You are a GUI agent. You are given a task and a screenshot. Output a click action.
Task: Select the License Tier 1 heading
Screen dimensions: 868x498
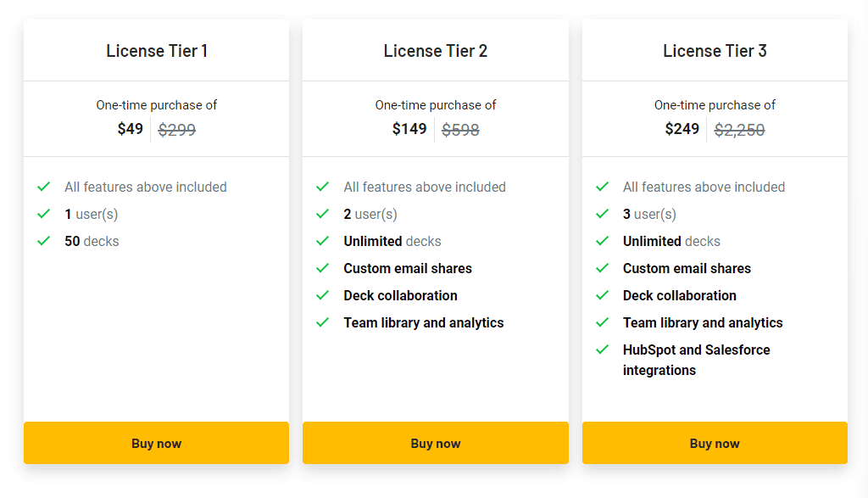(x=157, y=51)
